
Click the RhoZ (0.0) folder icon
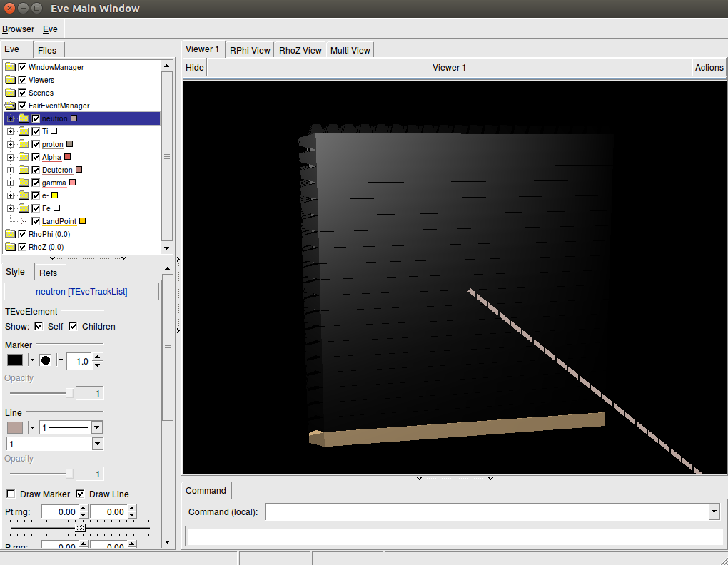point(11,247)
